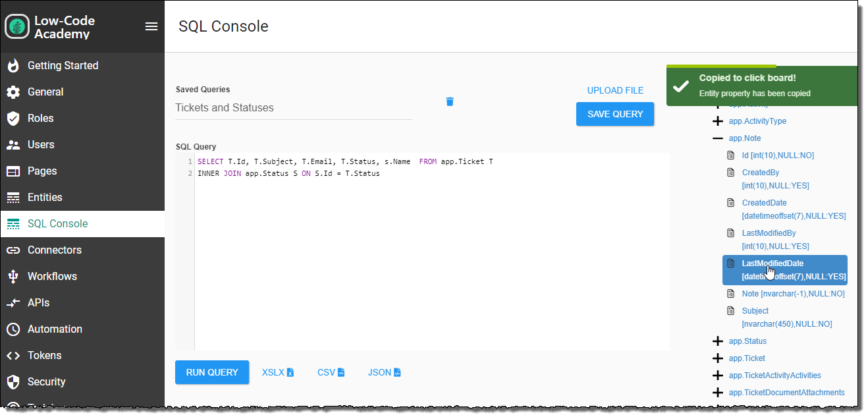Collapse the app.Note entity
This screenshot has width=868, height=419.
(x=718, y=138)
